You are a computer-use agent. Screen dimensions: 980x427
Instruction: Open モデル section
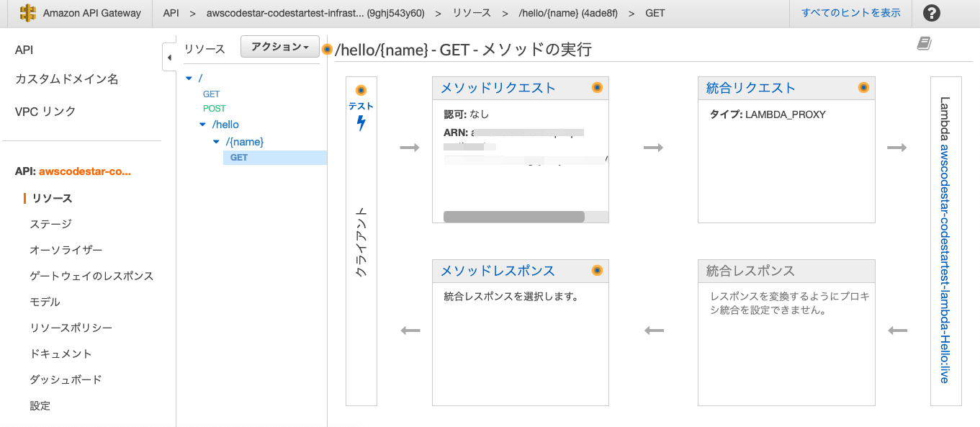[x=45, y=302]
